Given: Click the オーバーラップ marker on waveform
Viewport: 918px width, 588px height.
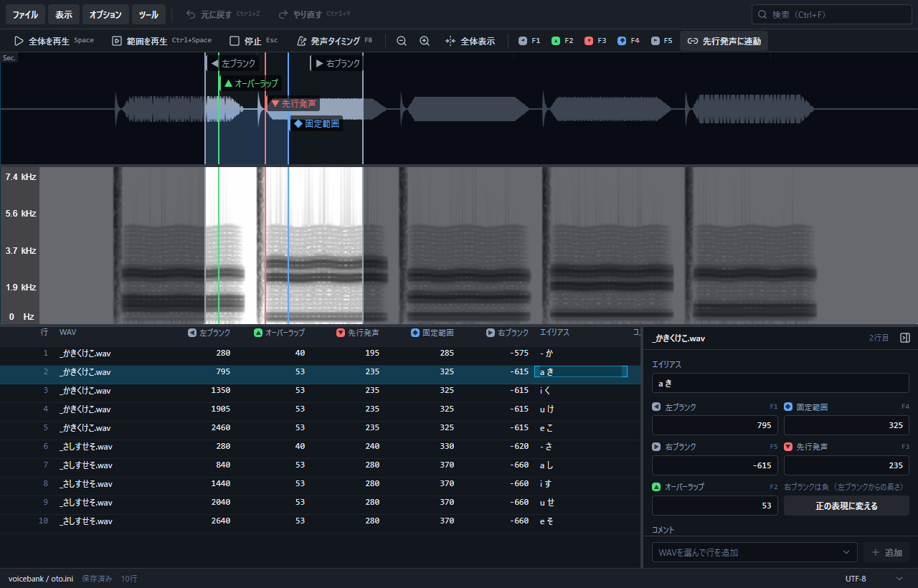Looking at the screenshot, I should click(x=250, y=83).
